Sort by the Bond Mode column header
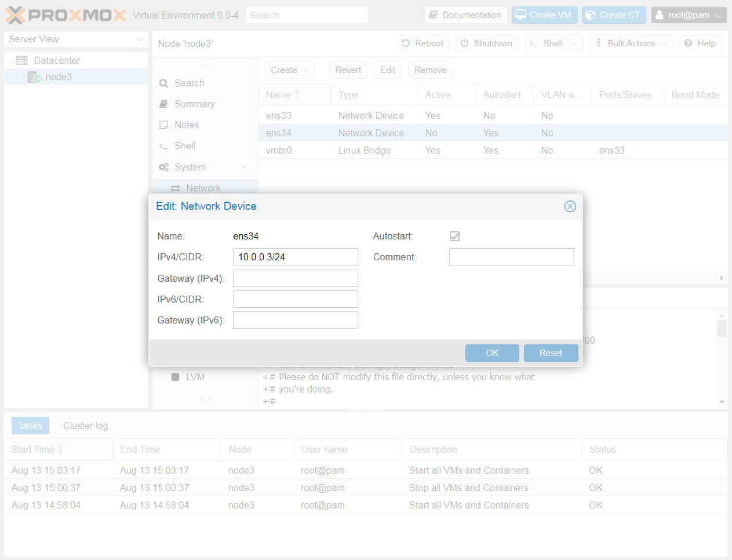Viewport: 732px width, 560px height. pos(695,94)
